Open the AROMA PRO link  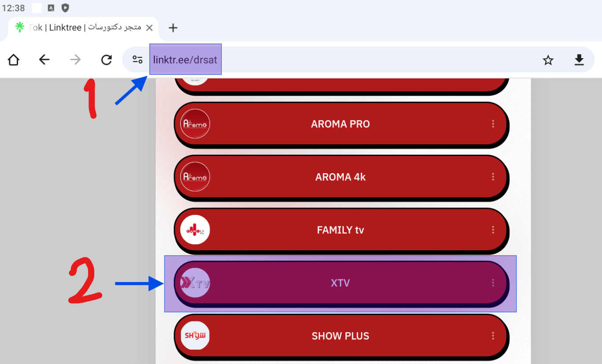(340, 124)
